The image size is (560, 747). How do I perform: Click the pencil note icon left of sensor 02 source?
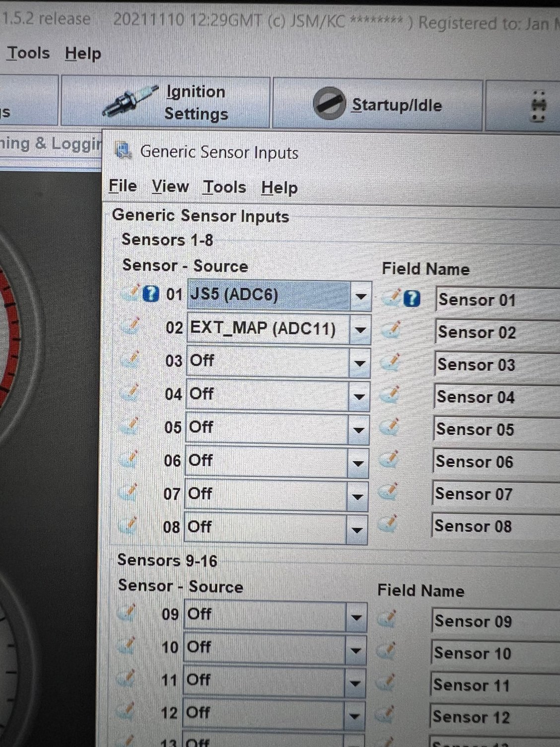click(131, 327)
